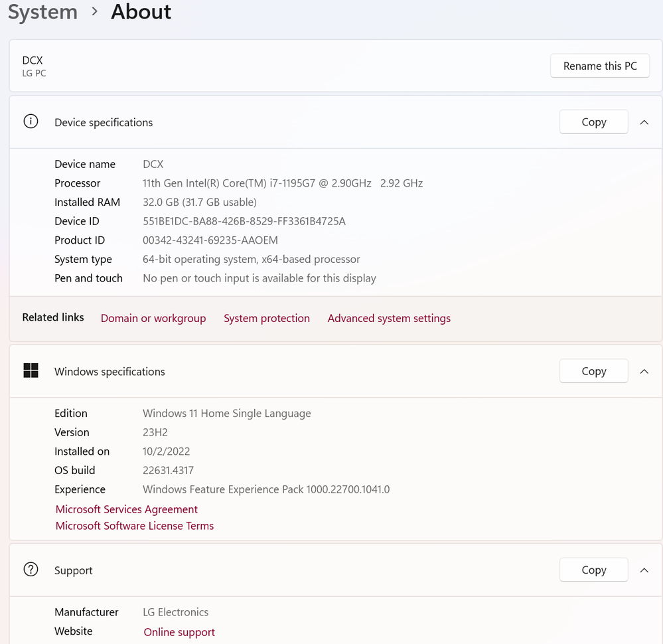Click the System type value 64-bit operating system
663x644 pixels.
pos(251,260)
